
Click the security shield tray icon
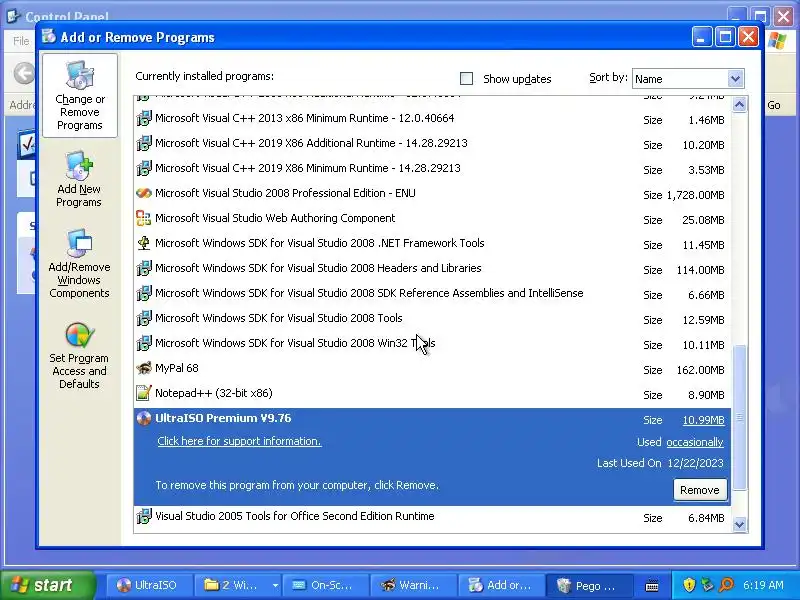pos(689,585)
